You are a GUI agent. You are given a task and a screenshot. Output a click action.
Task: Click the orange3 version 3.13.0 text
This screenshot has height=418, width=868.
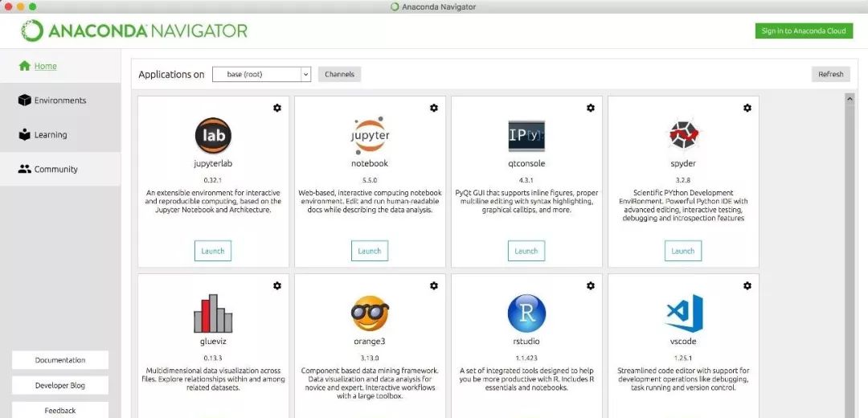pos(369,358)
